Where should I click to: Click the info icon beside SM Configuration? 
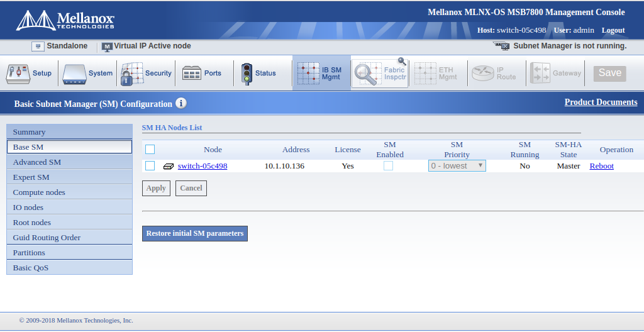pos(181,103)
